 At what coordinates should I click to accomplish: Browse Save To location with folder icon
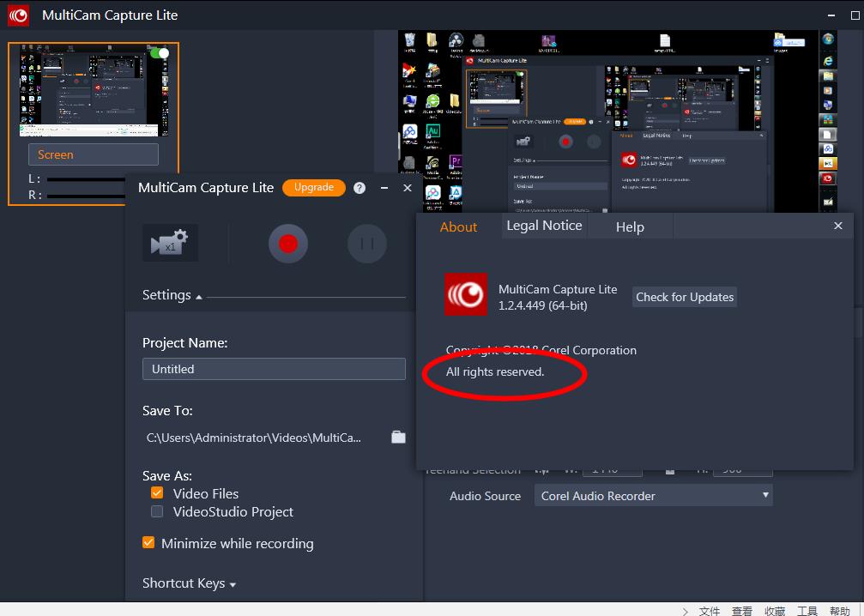coord(398,437)
